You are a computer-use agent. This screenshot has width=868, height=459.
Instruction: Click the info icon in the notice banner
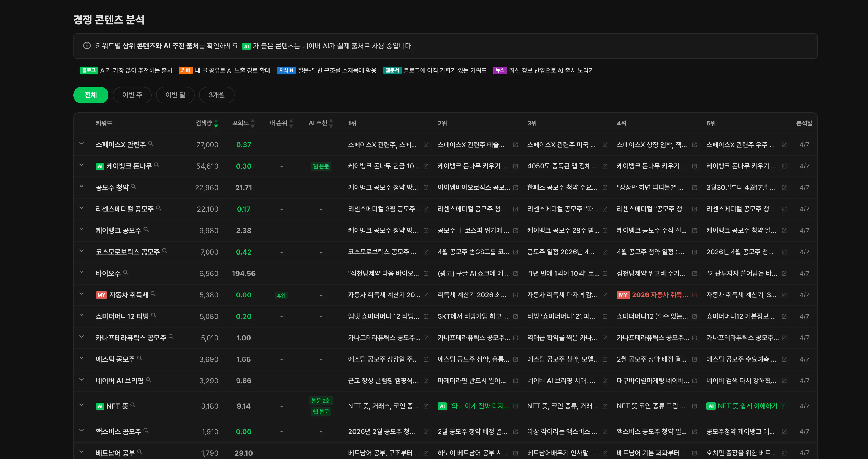click(x=87, y=45)
